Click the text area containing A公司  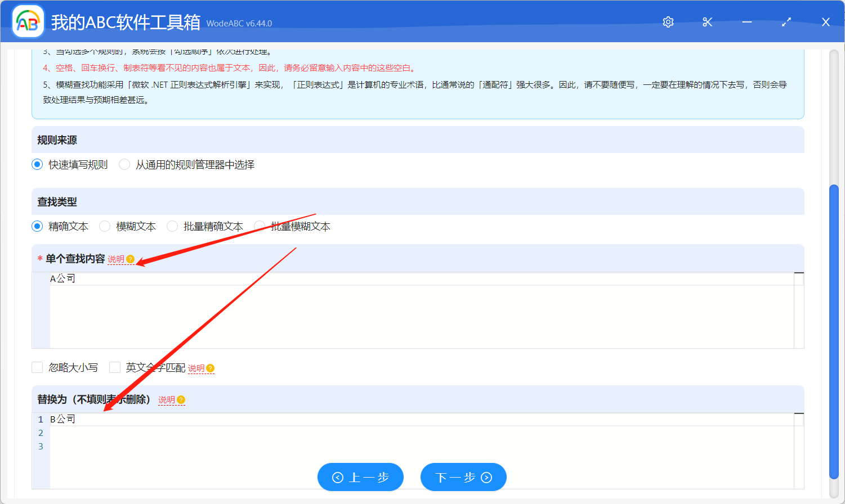[x=394, y=309]
